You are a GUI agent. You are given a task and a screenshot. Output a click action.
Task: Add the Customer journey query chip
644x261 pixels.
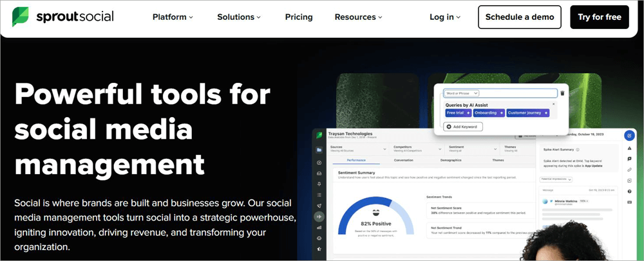pos(527,113)
